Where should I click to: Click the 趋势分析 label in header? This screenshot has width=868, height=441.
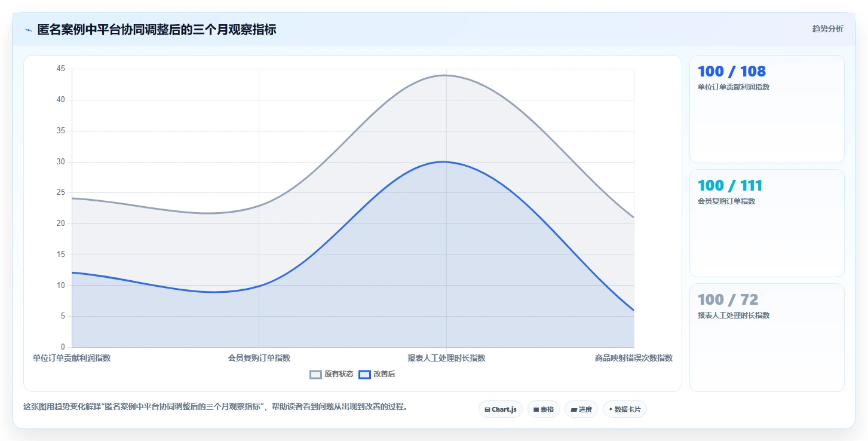click(828, 29)
